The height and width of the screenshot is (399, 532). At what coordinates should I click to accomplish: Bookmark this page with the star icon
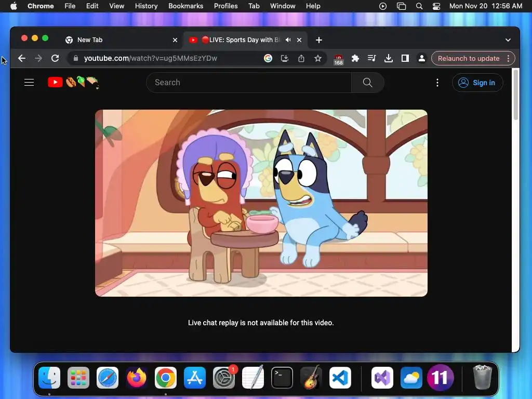coord(318,58)
